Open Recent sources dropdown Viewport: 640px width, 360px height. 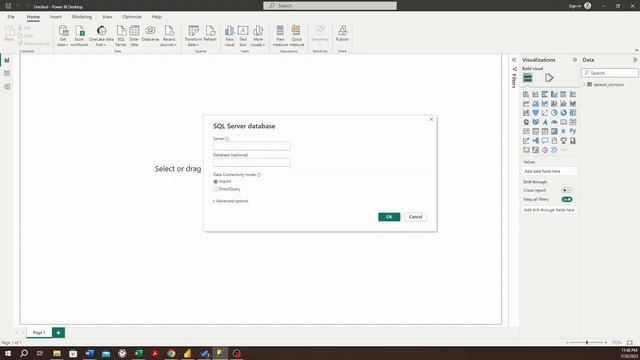pyautogui.click(x=169, y=36)
